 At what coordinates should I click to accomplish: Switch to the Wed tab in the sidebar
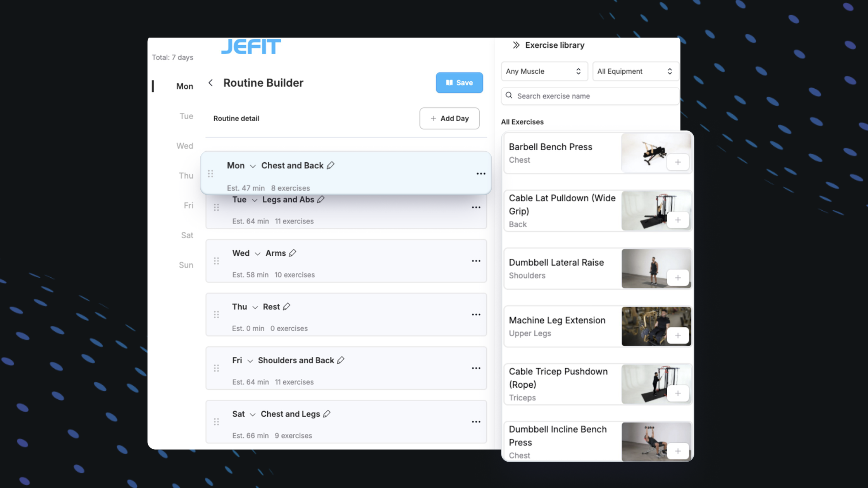[185, 146]
